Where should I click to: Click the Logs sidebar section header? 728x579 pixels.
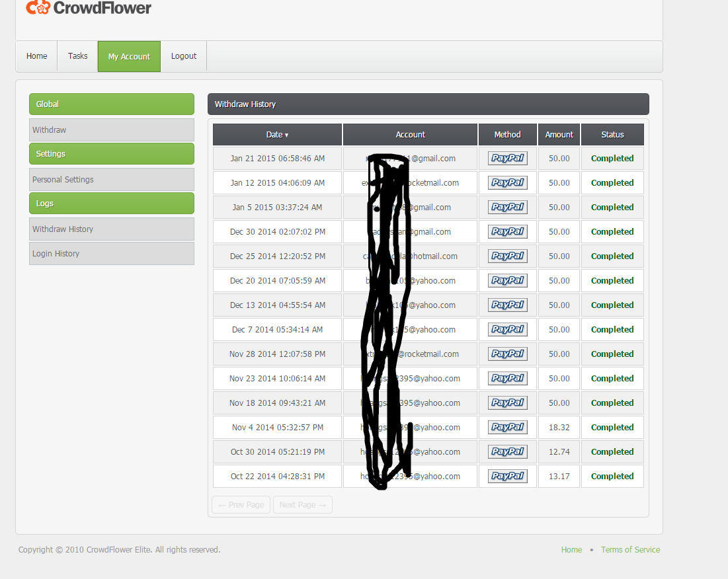(112, 203)
